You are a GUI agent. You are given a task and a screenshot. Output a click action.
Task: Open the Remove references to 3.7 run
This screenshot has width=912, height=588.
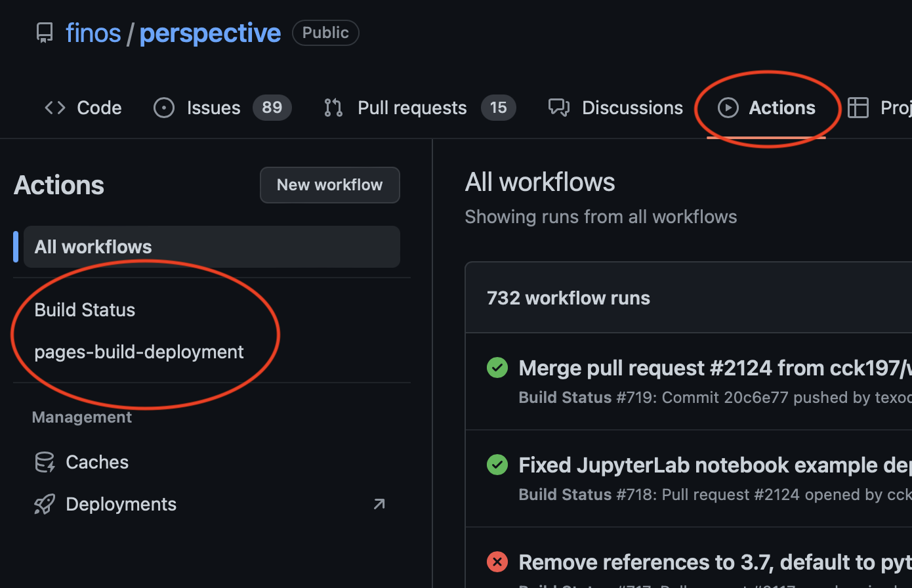[x=715, y=562]
